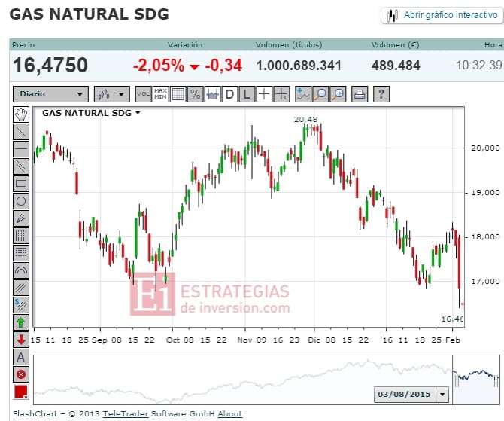Screen dimensions: 504x421
Task: Select the triple parallel lines tool
Action: (21, 288)
